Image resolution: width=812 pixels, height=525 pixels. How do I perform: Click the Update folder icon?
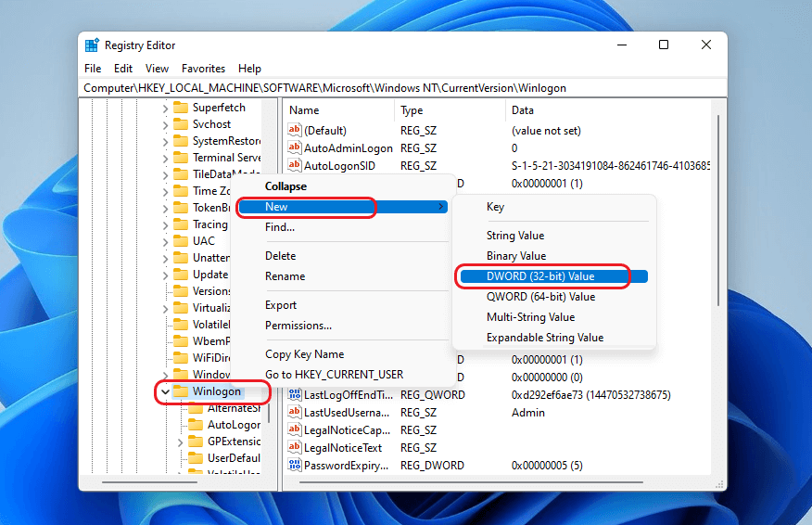click(181, 275)
